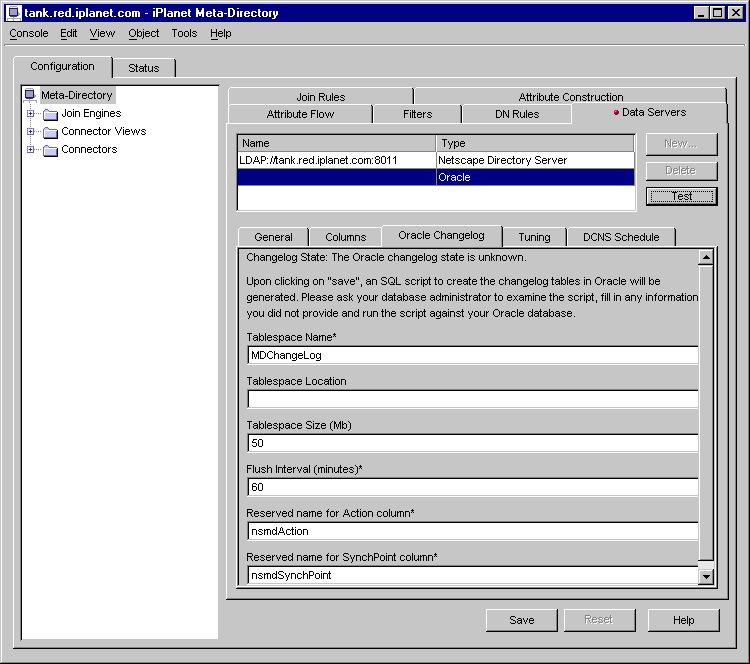Click the changelog panel vertical scrollbar thumb
Viewport: 750px width, 664px height.
706,413
